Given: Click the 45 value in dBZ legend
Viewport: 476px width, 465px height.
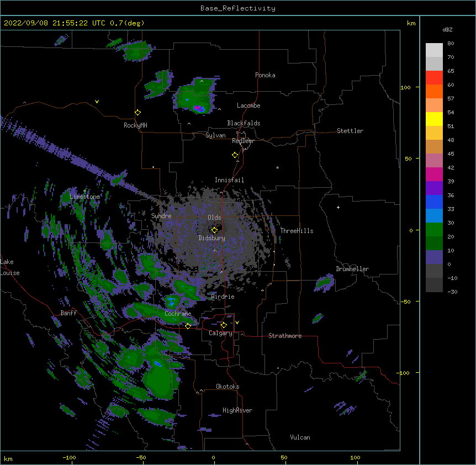Looking at the screenshot, I should pos(451,154).
